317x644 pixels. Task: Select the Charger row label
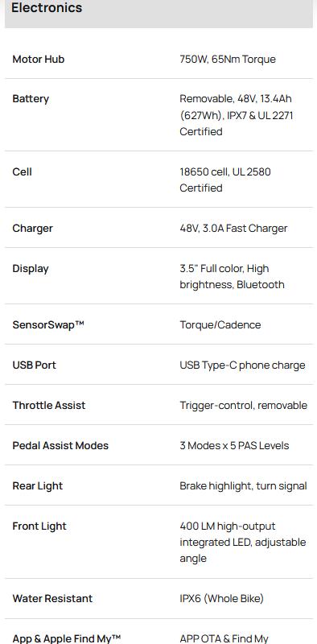point(32,229)
